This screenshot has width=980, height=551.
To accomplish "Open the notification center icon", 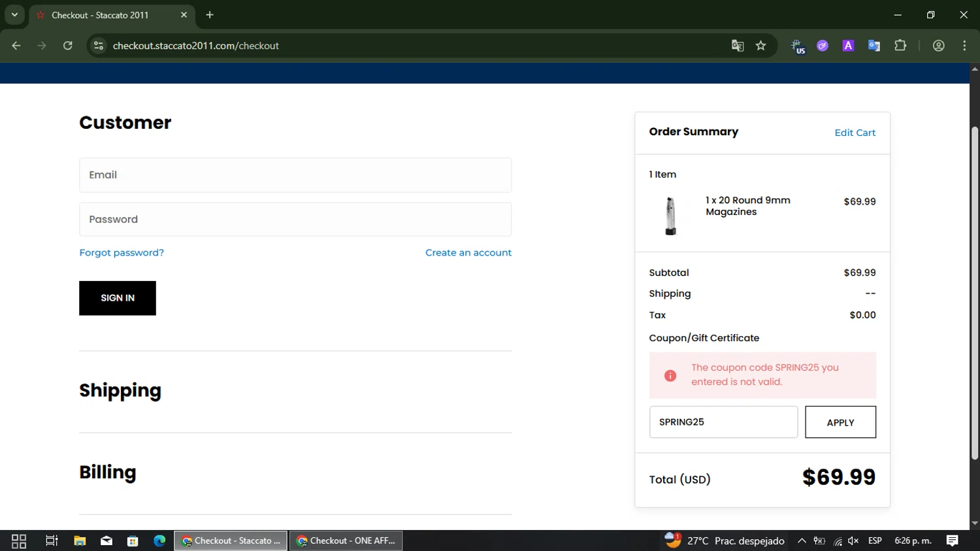I will (x=953, y=541).
